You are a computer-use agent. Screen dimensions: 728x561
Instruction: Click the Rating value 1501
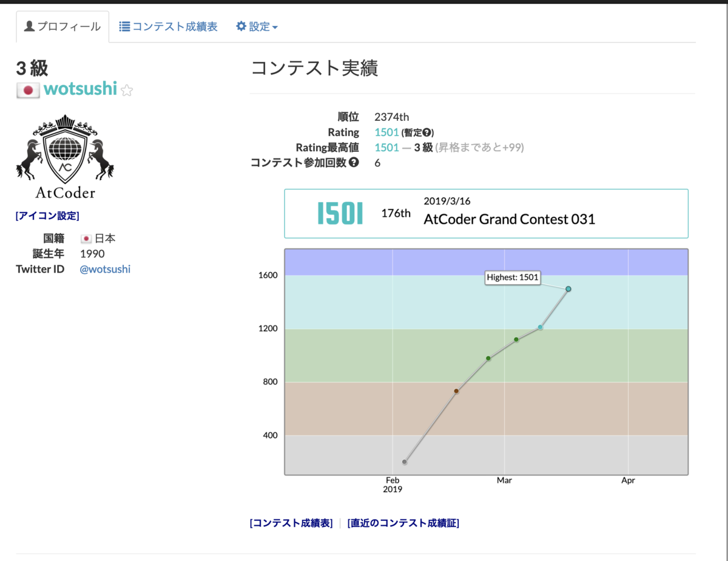point(386,132)
